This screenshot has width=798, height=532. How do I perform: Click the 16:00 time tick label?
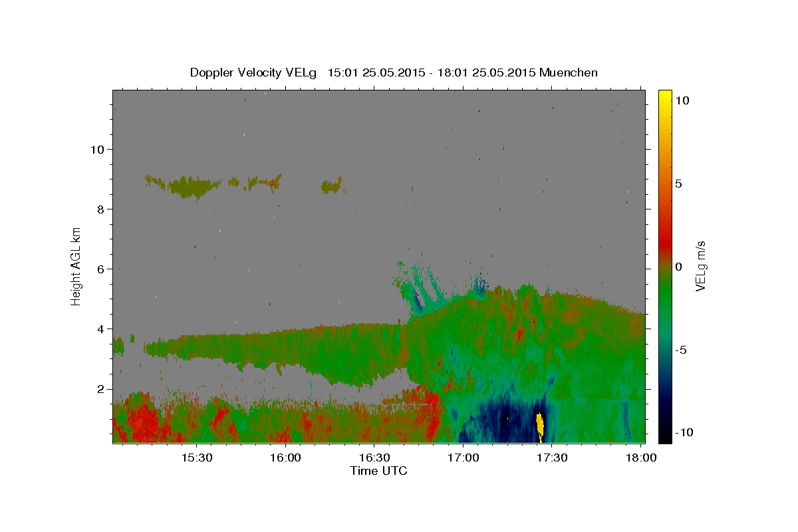click(286, 458)
